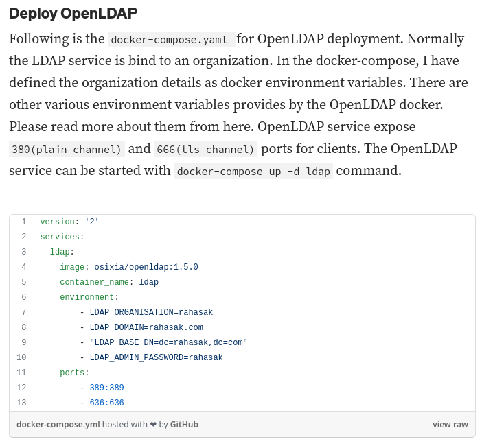
Task: Click 'view raw' to see raw file
Action: 450,425
